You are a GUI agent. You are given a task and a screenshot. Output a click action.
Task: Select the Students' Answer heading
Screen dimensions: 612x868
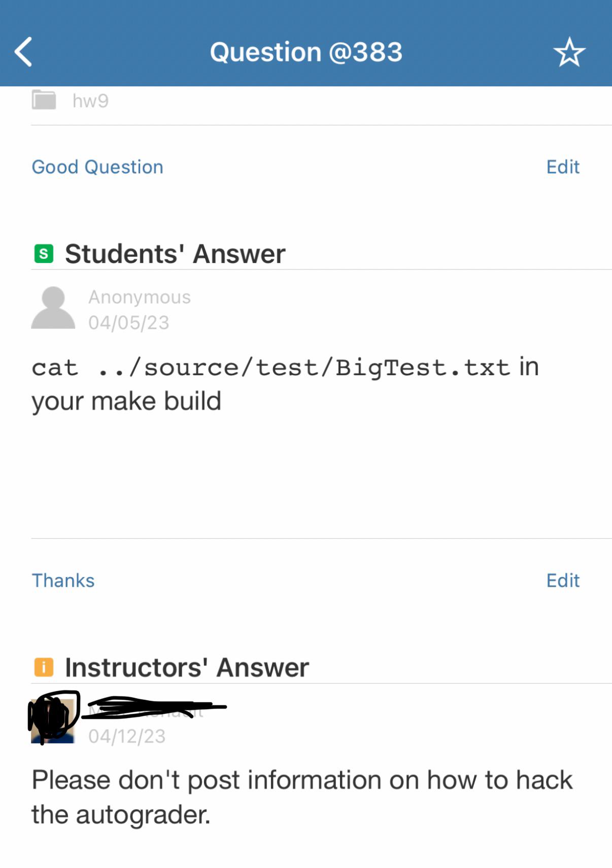click(175, 254)
